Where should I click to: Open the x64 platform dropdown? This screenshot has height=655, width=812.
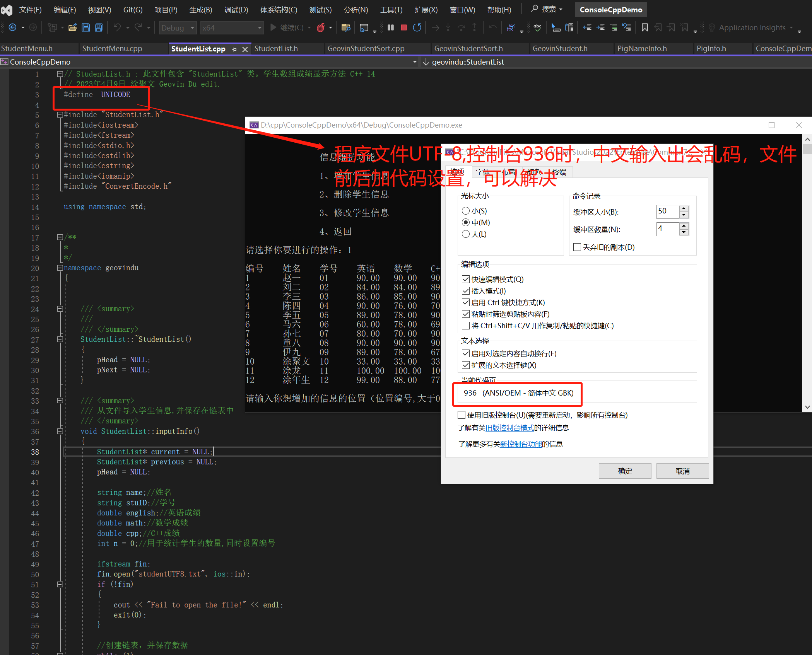click(x=232, y=28)
